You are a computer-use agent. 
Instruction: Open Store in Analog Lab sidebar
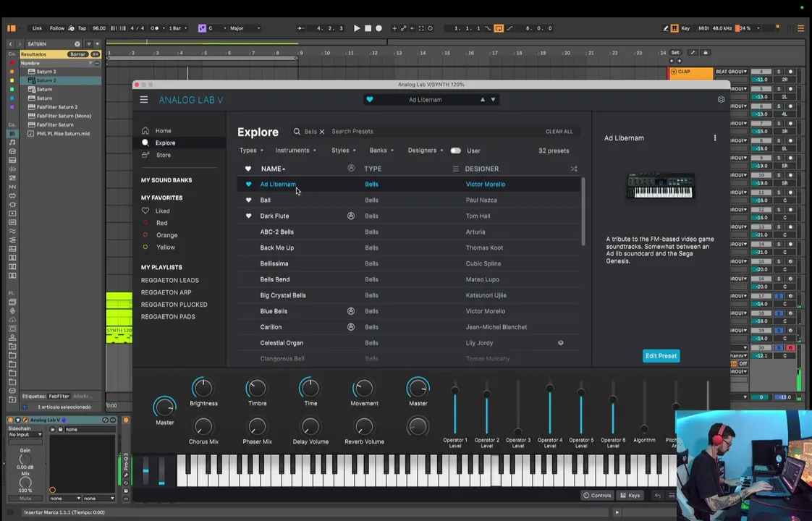click(x=163, y=155)
